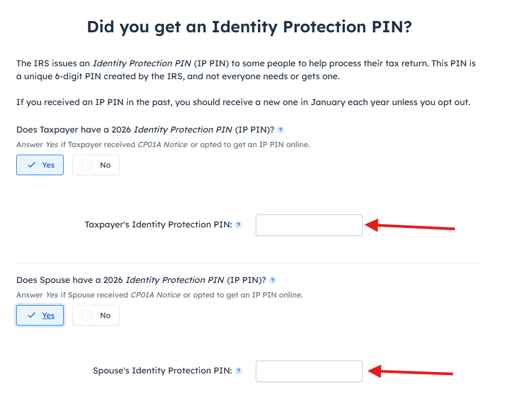Choose No for Taxpayer's IP PIN question
The width and height of the screenshot is (532, 408).
96,165
